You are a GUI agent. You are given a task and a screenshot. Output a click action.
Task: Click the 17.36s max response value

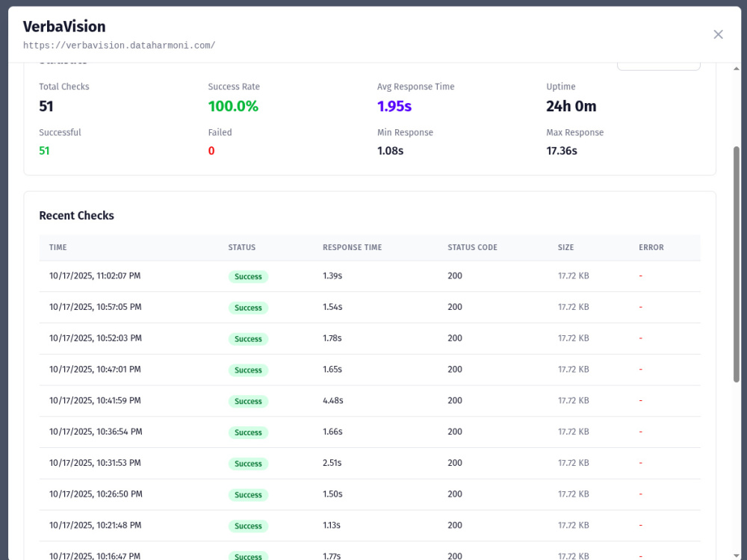(x=561, y=151)
